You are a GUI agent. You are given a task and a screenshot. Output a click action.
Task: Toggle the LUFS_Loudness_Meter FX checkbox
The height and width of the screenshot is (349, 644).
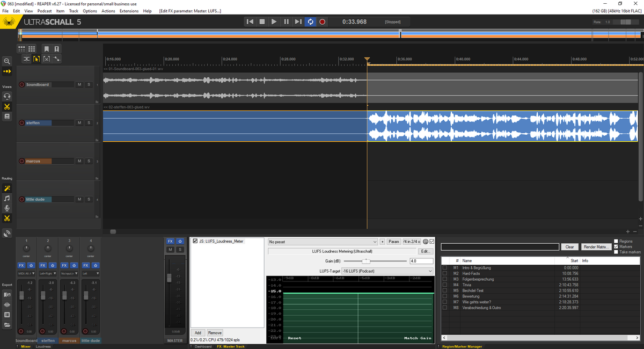click(x=195, y=242)
